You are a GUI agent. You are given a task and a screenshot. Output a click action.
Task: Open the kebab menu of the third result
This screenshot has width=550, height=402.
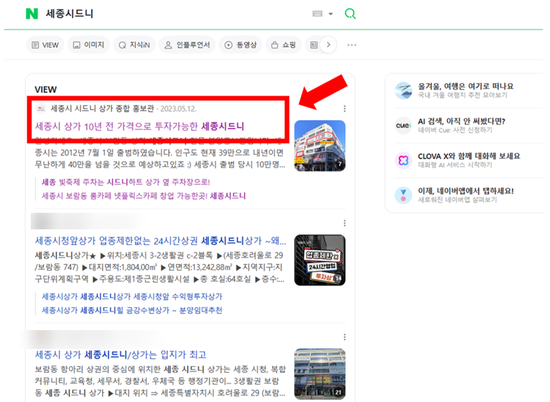click(344, 337)
